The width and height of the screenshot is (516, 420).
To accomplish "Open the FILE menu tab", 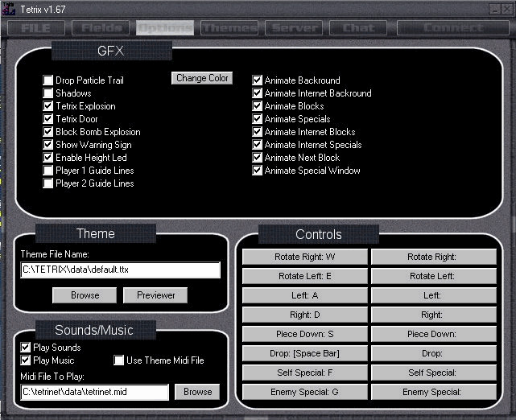I will point(36,28).
